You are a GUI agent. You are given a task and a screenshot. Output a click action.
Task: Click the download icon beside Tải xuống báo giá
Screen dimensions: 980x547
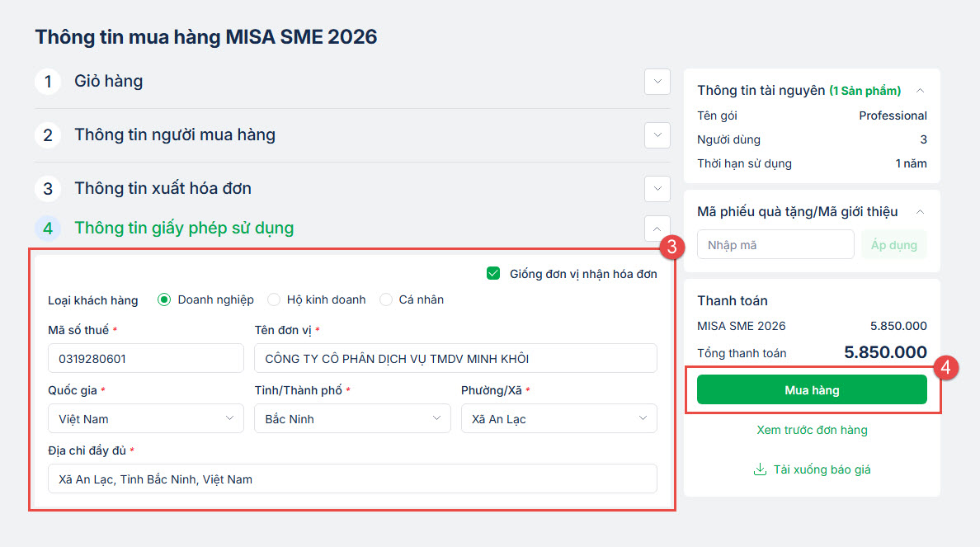click(760, 469)
